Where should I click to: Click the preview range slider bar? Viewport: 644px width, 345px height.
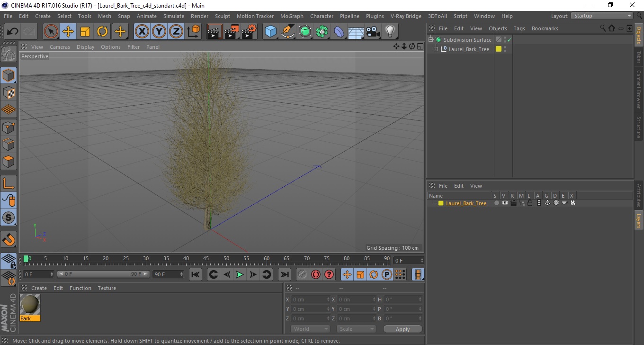[103, 274]
